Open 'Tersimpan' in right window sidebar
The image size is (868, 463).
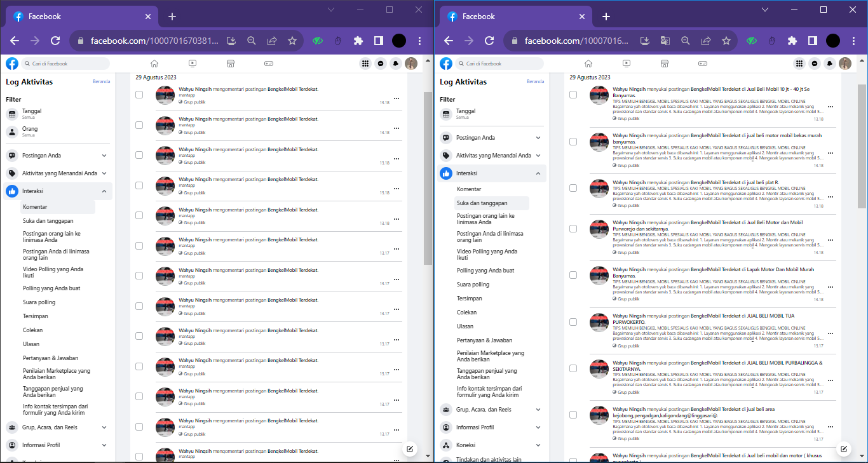click(491, 299)
